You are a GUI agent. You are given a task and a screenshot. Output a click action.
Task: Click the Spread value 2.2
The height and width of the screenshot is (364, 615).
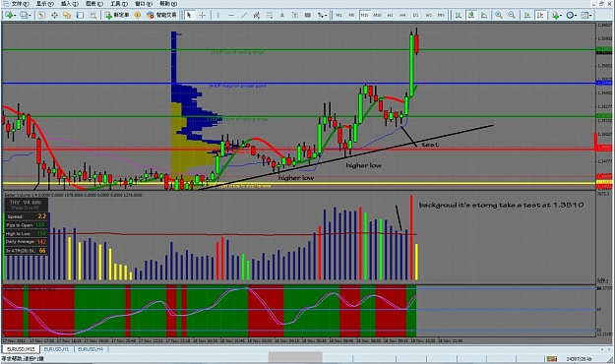(42, 216)
